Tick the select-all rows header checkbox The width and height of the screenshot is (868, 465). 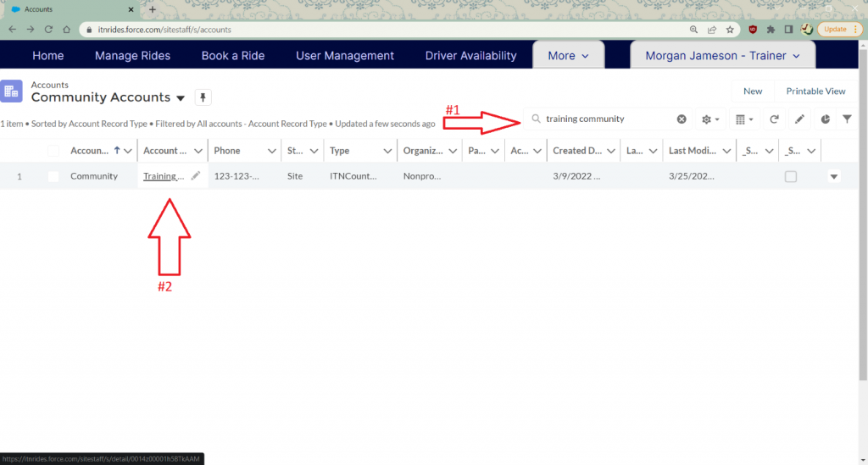[x=53, y=151]
